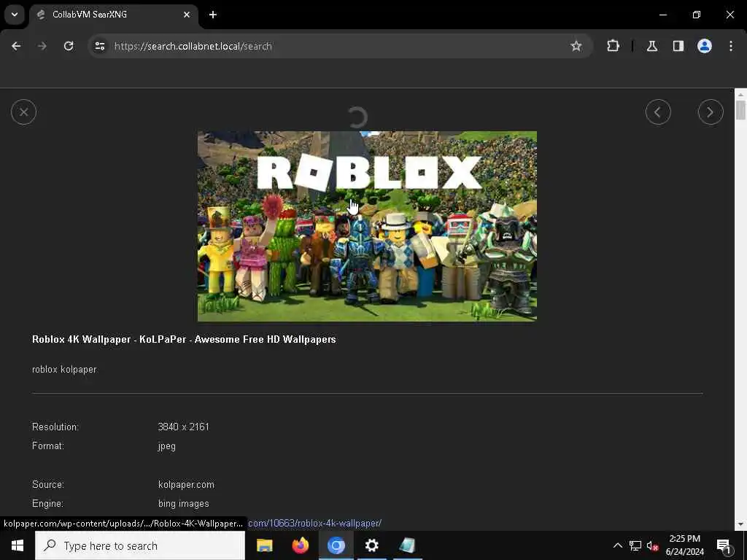
Task: Click the browser forward arrow
Action: 42,46
